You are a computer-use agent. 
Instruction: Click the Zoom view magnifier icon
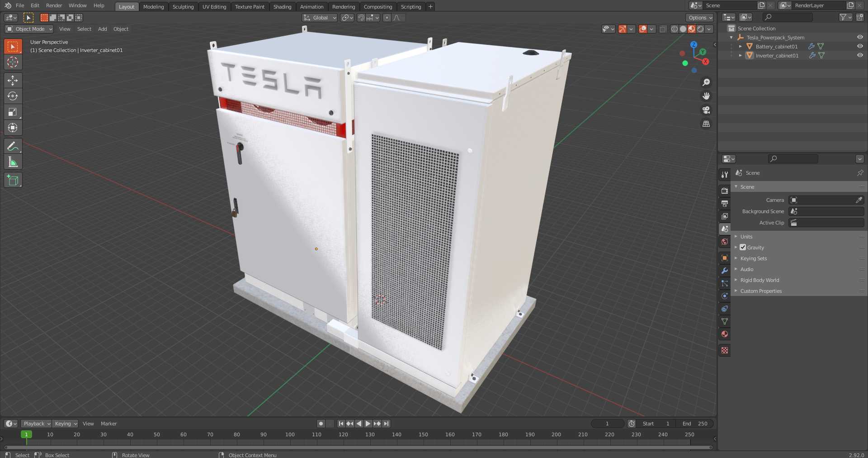tap(706, 82)
